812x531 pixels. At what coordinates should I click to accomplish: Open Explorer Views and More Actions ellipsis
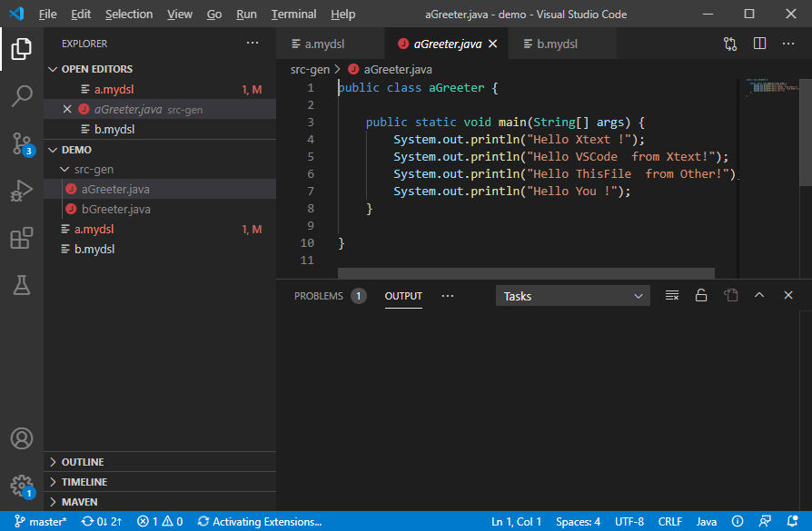253,43
